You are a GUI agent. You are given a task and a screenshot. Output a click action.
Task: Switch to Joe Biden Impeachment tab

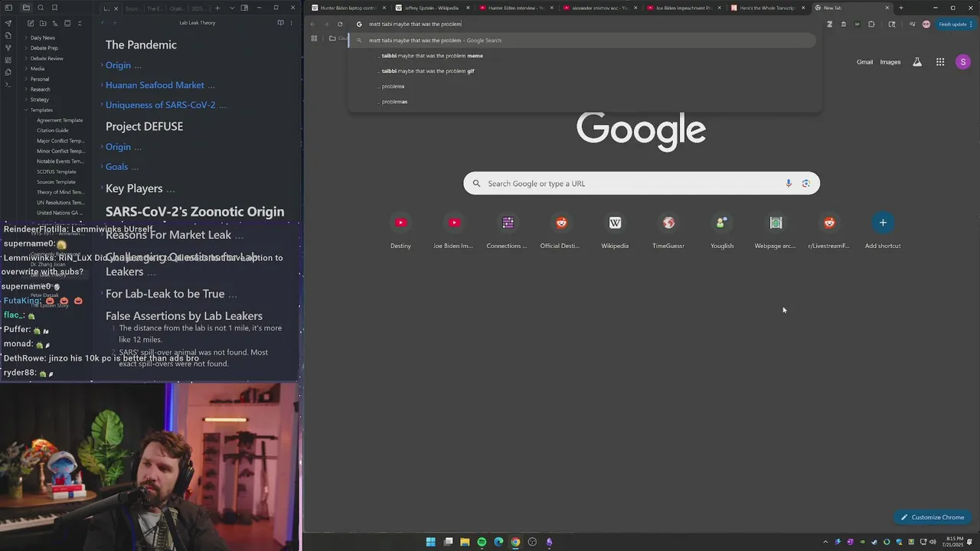[x=683, y=8]
